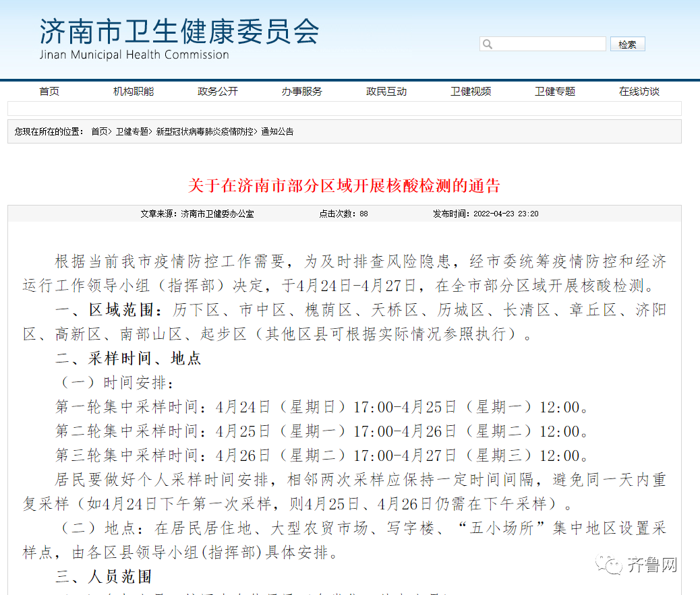Go to 卫健视频 from the menu bar
Image resolution: width=700 pixels, height=595 pixels.
[x=470, y=91]
